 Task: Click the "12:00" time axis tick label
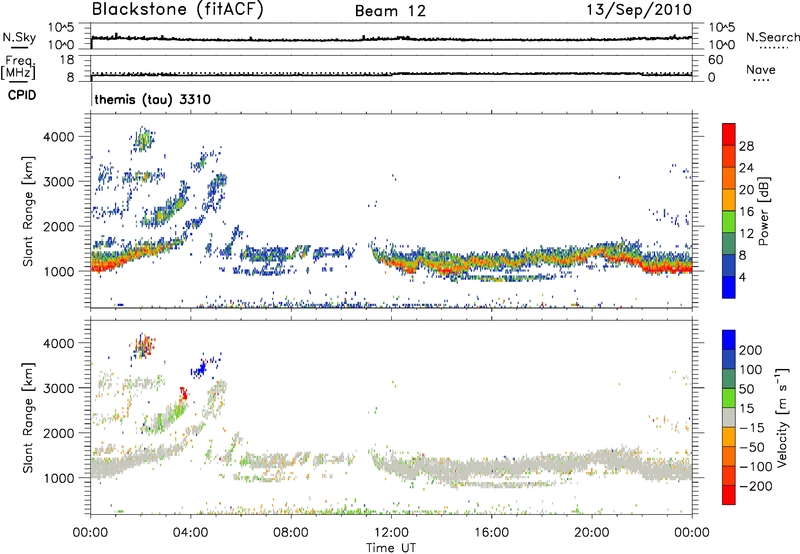pyautogui.click(x=391, y=533)
